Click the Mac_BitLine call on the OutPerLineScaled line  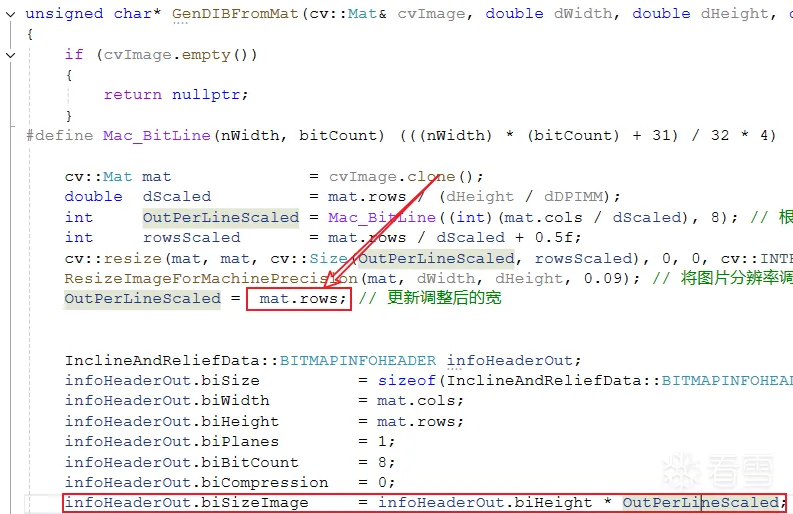(x=382, y=218)
